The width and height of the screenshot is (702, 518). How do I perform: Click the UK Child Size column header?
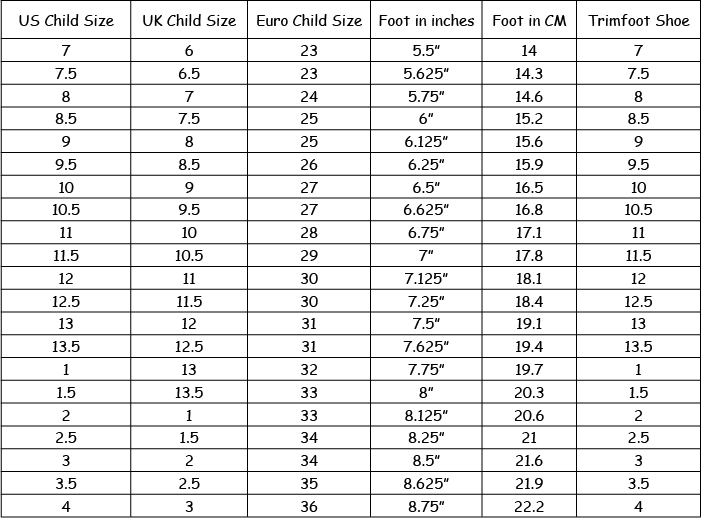[189, 21]
